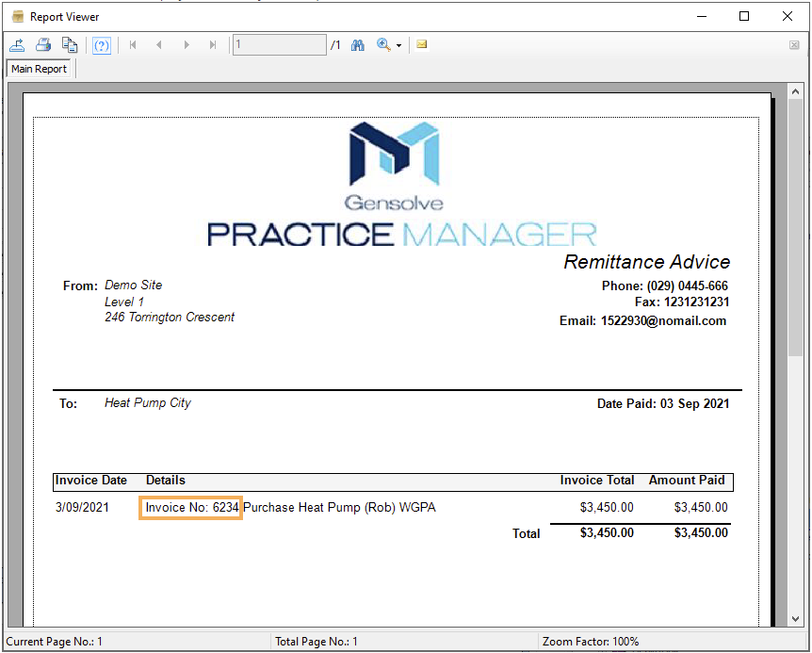Image resolution: width=812 pixels, height=653 pixels.
Task: Click the binoculars Find Text icon
Action: 358,45
